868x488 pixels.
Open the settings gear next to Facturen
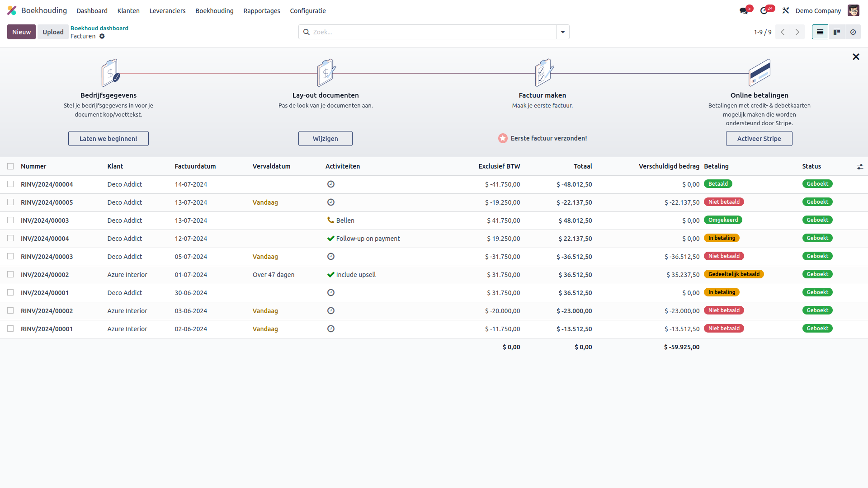[x=102, y=36]
